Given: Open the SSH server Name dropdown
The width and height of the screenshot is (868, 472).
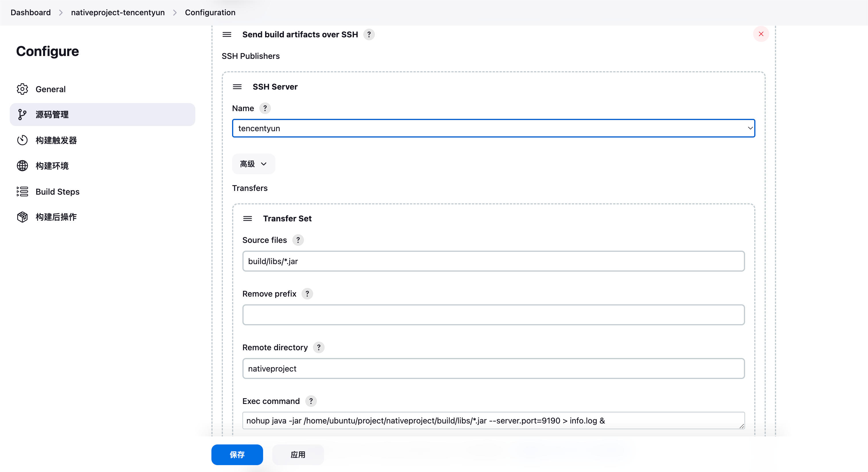Looking at the screenshot, I should (493, 128).
